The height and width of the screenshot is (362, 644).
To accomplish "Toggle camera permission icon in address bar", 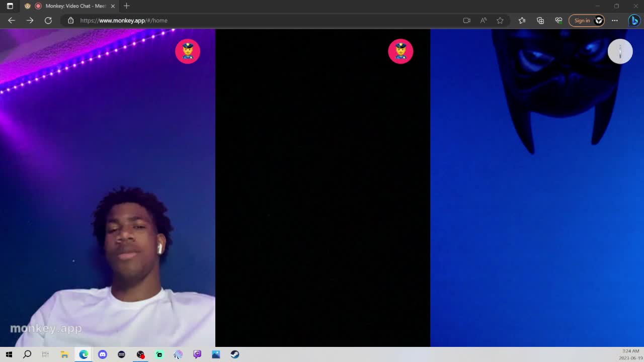I will point(466,21).
